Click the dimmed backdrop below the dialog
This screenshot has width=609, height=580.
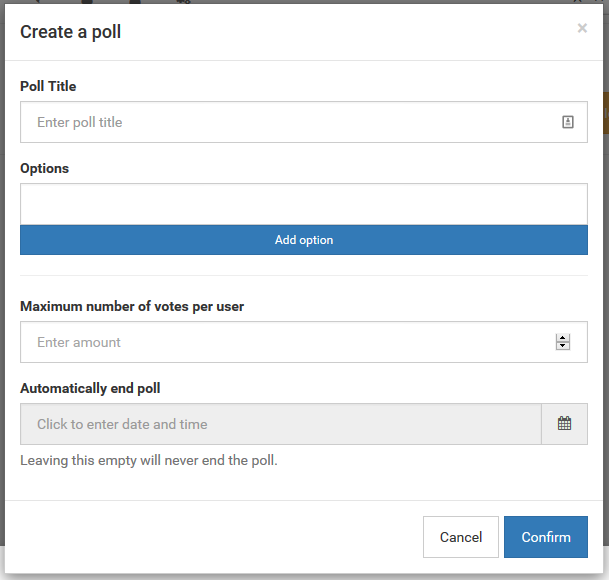click(300, 576)
